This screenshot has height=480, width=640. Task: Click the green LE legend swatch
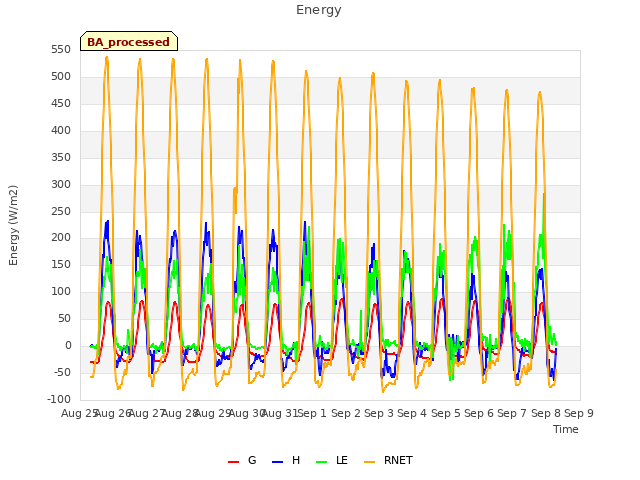click(x=322, y=462)
